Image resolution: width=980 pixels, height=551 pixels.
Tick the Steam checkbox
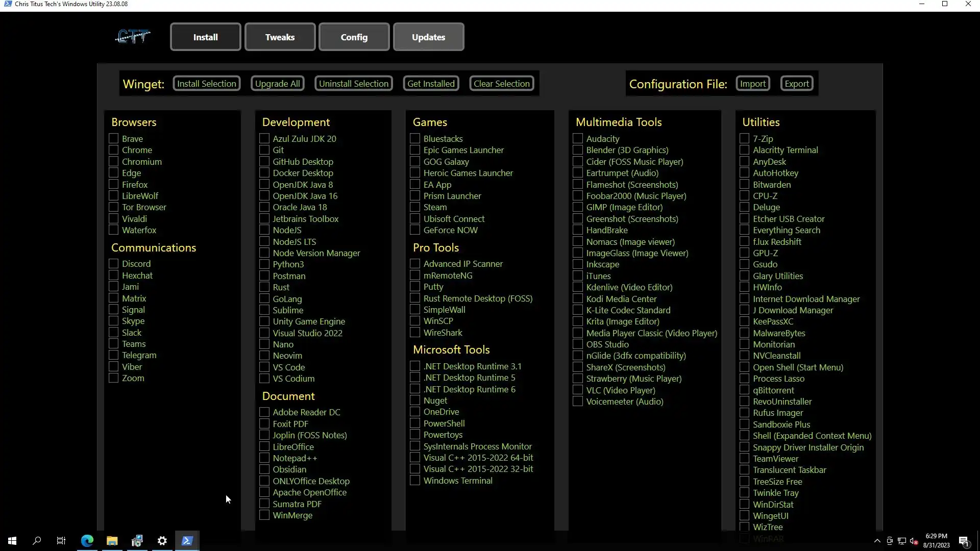click(x=415, y=207)
